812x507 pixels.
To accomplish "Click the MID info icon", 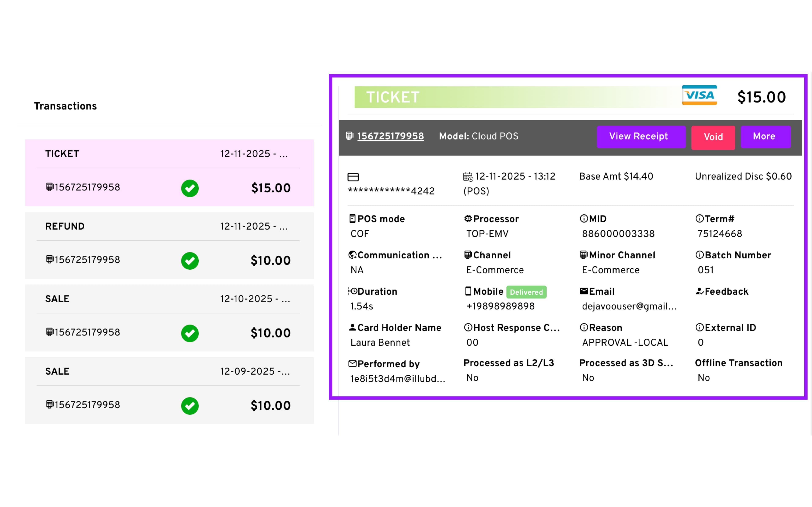I will (x=584, y=219).
